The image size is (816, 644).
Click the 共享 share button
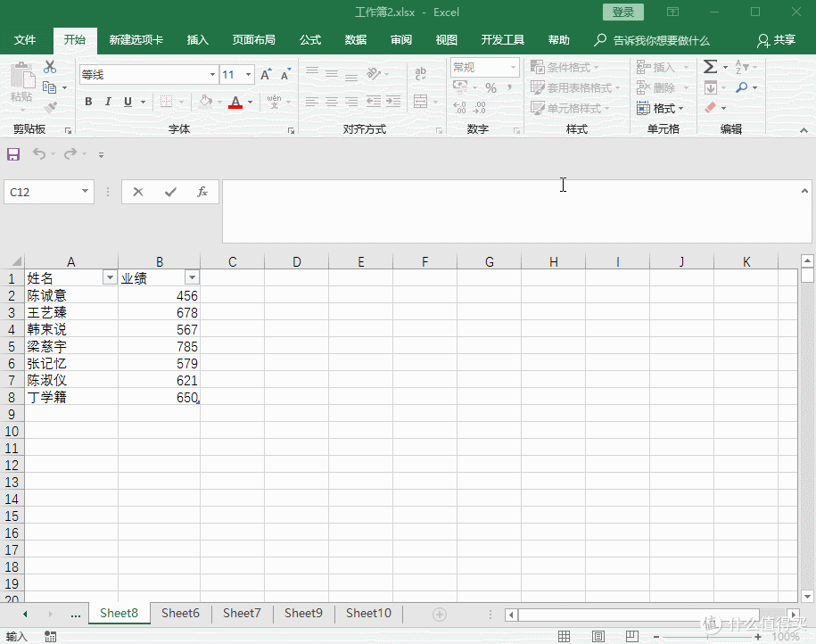776,40
